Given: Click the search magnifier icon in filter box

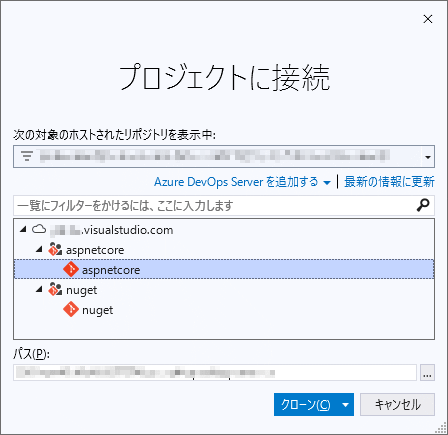Looking at the screenshot, I should 423,205.
